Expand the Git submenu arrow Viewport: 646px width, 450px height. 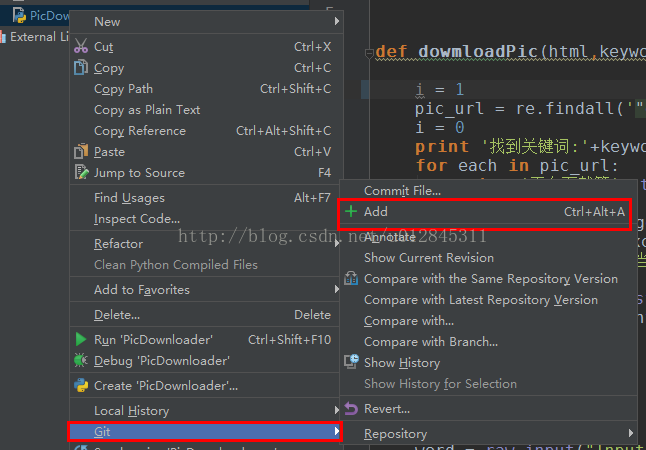337,431
